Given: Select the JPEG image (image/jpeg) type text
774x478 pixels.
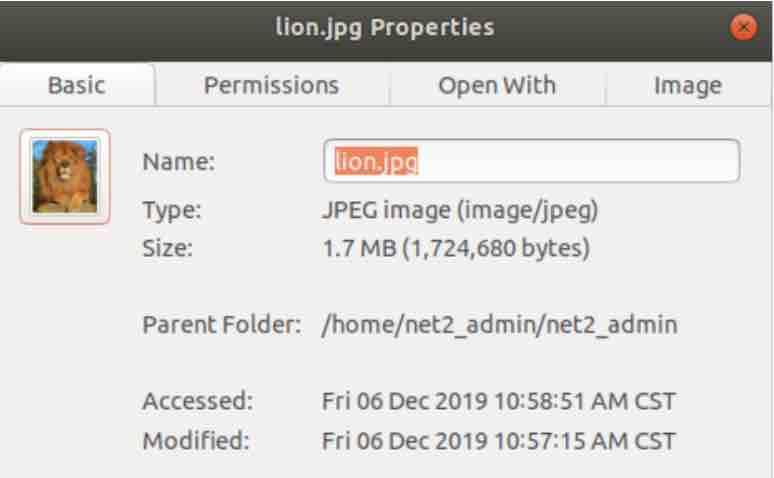Looking at the screenshot, I should coord(460,211).
